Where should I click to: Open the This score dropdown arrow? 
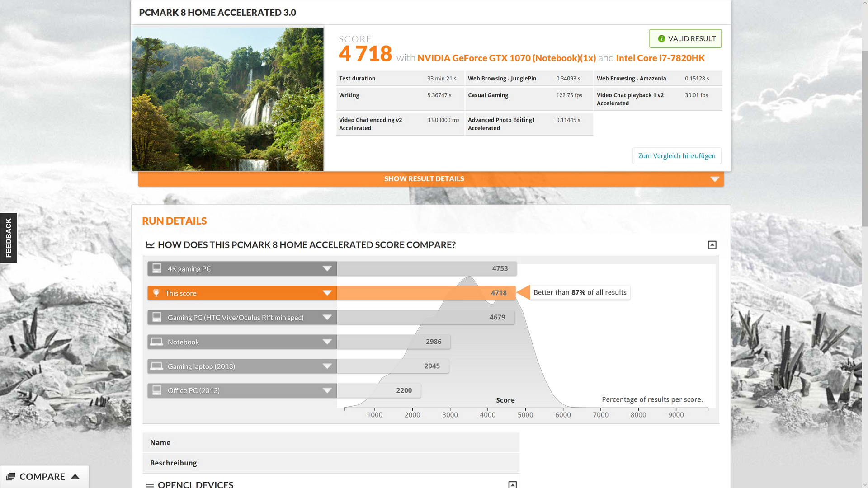[x=327, y=293]
